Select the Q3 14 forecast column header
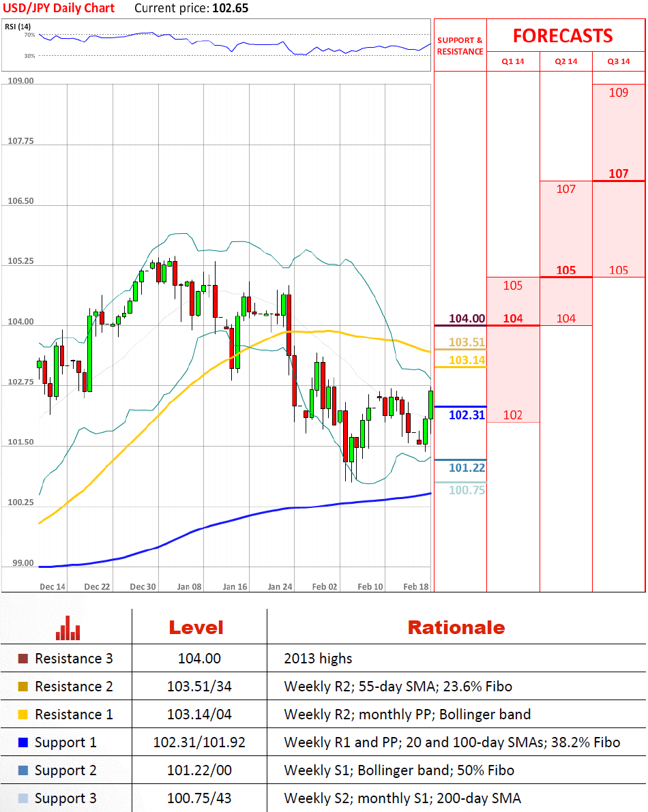Screen dimensions: 648x812 [x=619, y=61]
